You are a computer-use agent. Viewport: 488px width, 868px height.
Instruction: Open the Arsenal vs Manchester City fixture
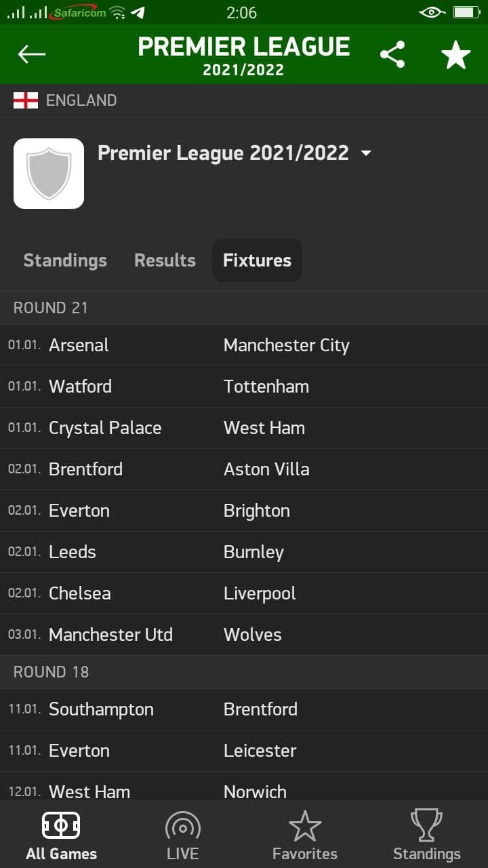[x=244, y=345]
